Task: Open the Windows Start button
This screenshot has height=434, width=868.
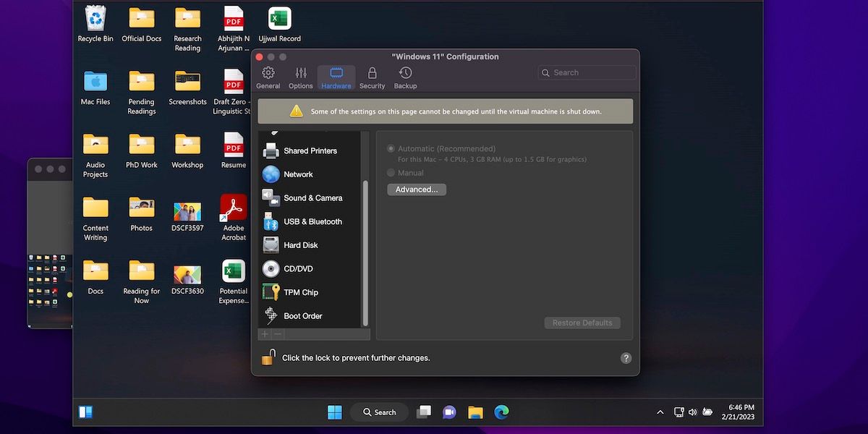Action: (335, 412)
